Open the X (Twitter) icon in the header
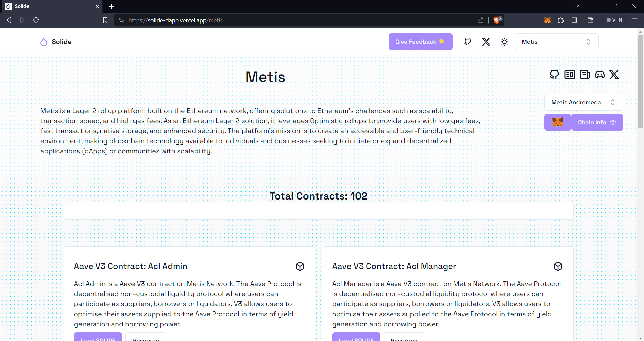 click(x=486, y=42)
